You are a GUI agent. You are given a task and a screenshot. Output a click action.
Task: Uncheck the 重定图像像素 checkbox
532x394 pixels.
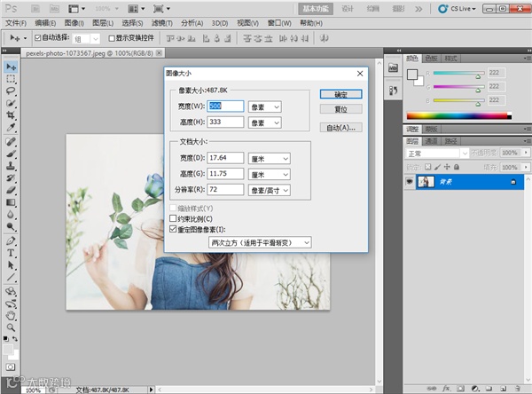pos(173,229)
